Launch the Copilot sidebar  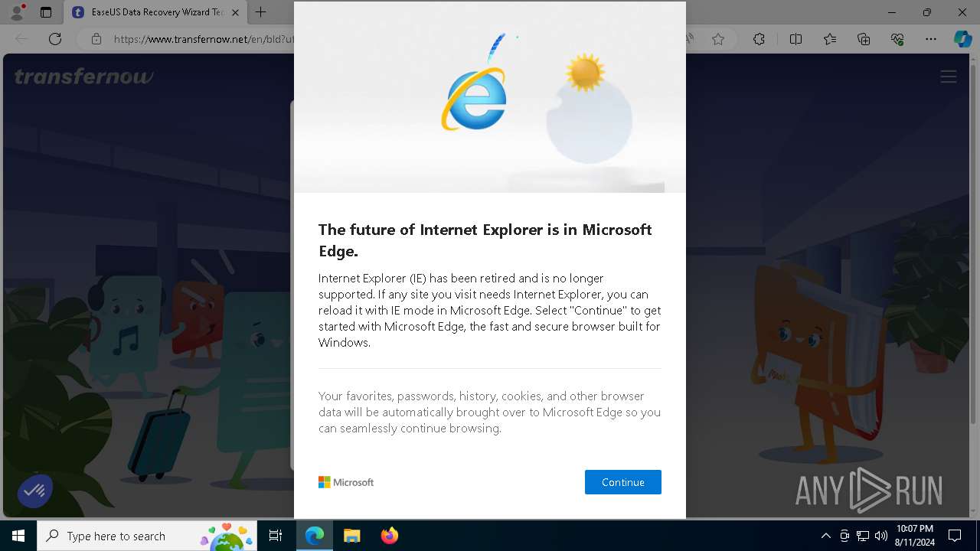[962, 39]
